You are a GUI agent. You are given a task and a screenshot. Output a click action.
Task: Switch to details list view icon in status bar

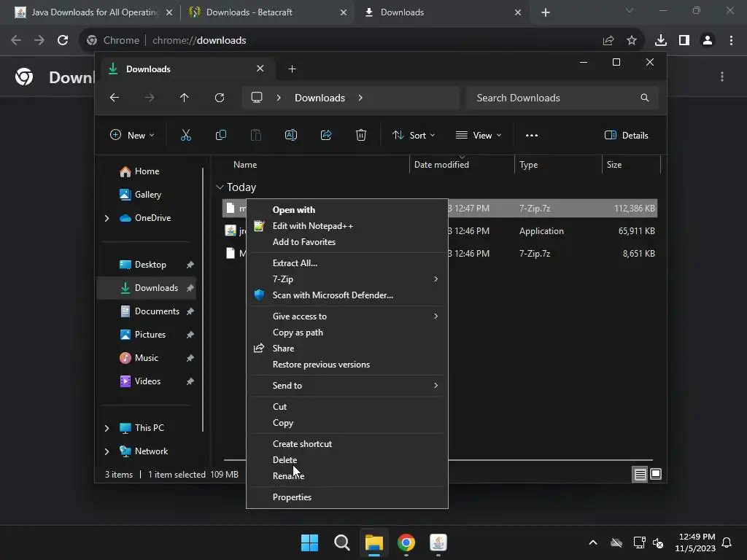click(640, 474)
